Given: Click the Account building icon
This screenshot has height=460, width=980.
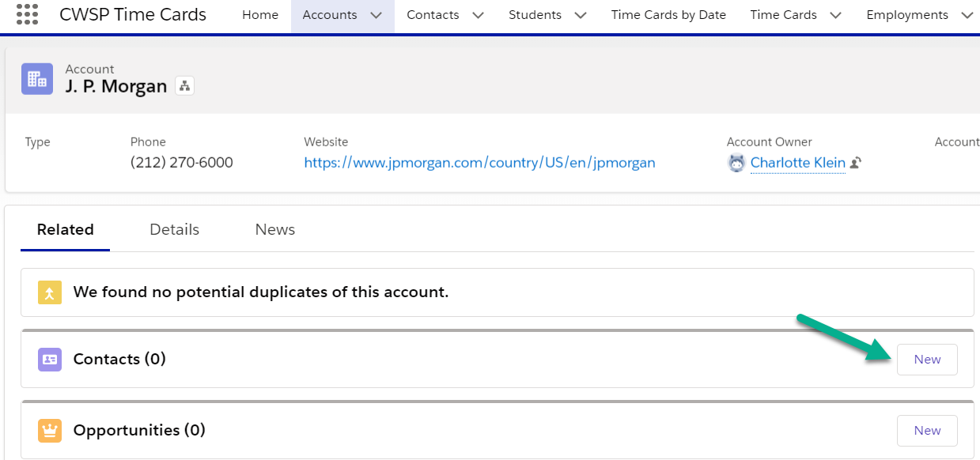Looking at the screenshot, I should point(37,79).
